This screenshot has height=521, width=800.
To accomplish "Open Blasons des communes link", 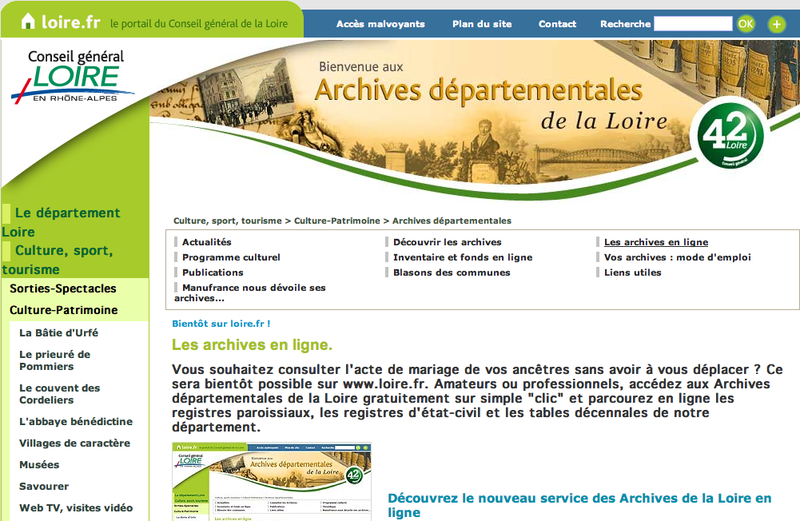I will click(452, 272).
